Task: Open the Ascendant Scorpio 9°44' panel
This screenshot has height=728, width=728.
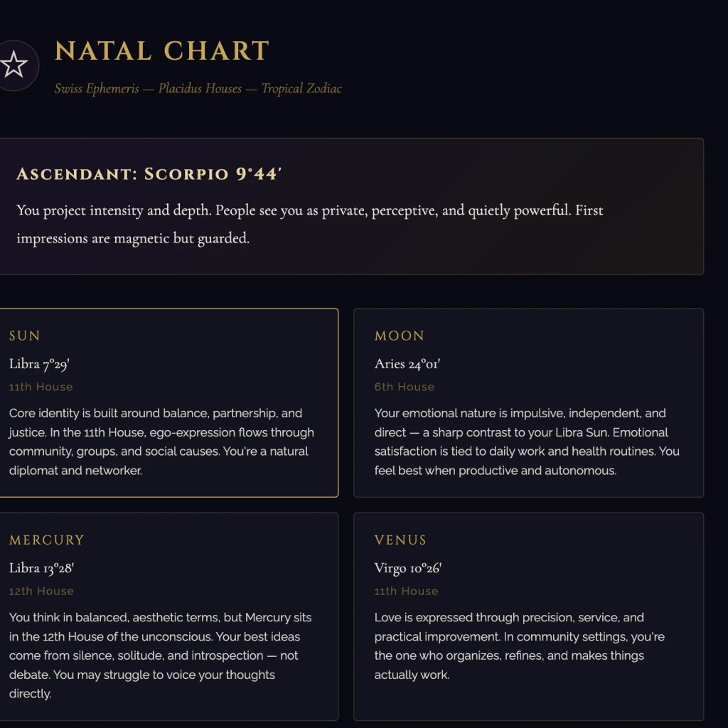Action: (351, 206)
